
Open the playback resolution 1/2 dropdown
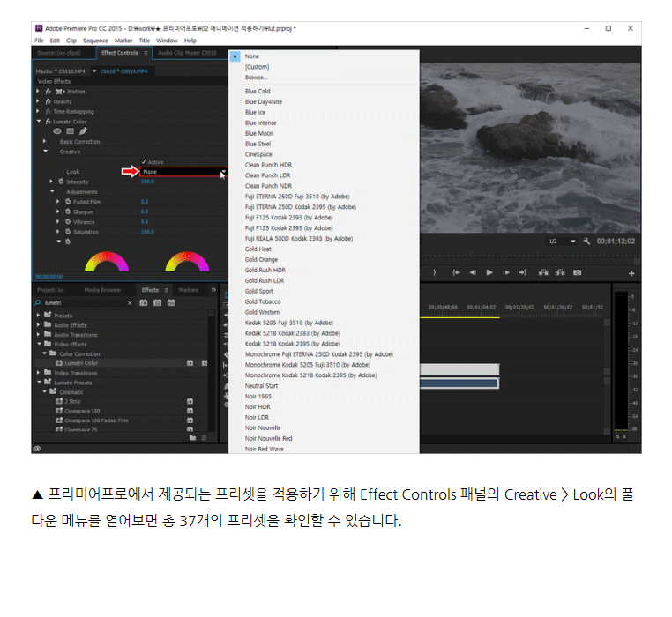pos(562,242)
